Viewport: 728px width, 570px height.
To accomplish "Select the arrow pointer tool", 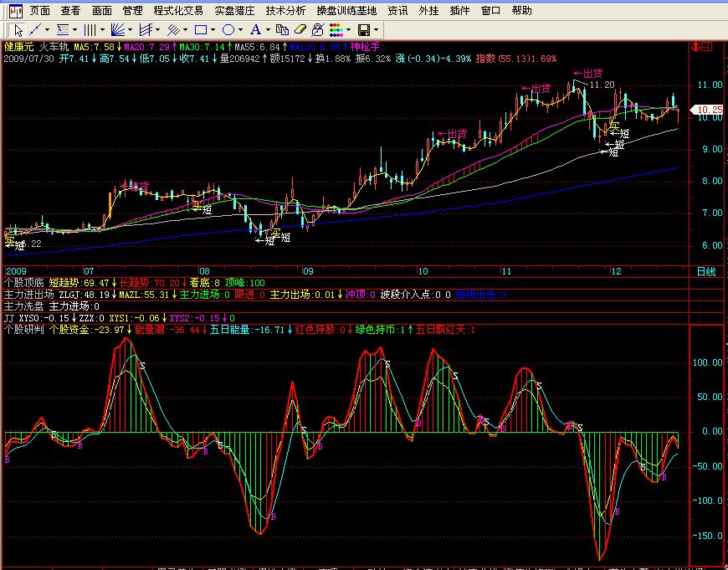I will click(18, 30).
